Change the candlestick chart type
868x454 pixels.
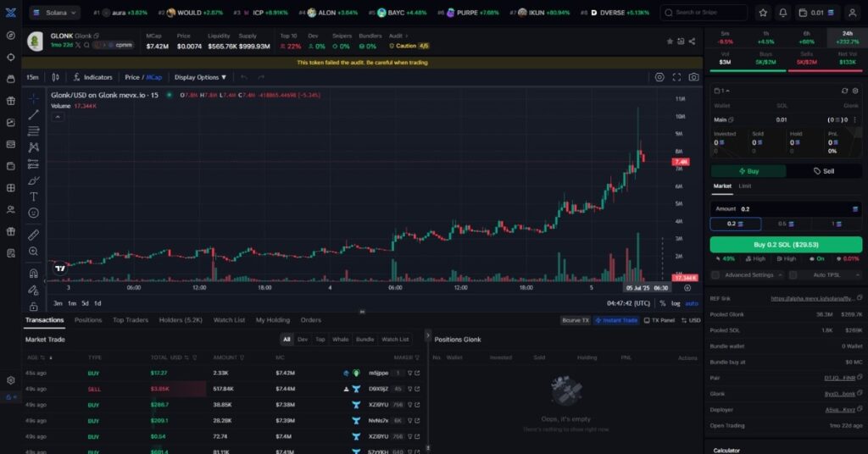[55, 77]
